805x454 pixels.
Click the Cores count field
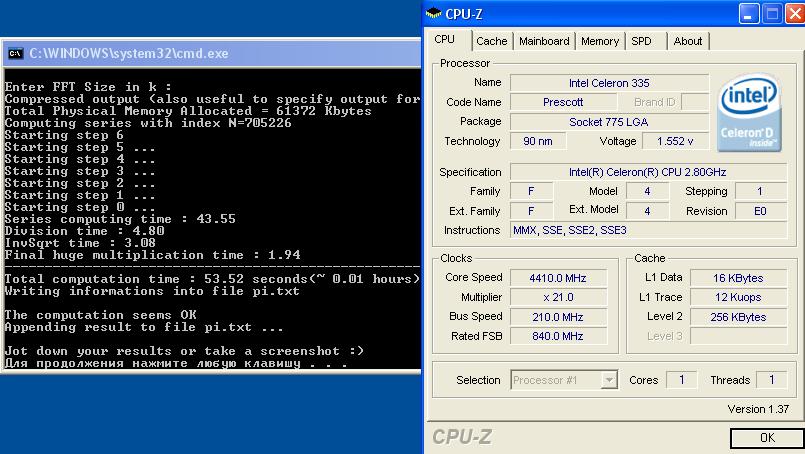coord(681,380)
